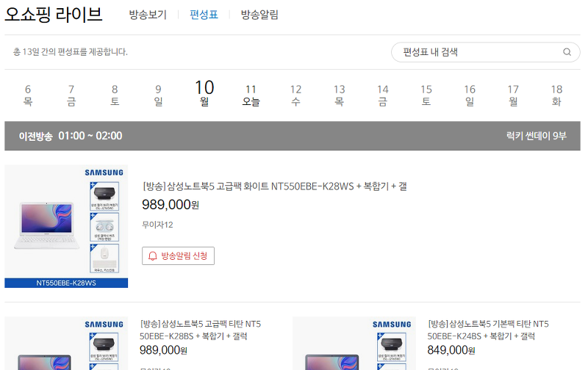The image size is (588, 370).
Task: Click the 989,000원 price of 티탄 K28BS
Action: 163,350
